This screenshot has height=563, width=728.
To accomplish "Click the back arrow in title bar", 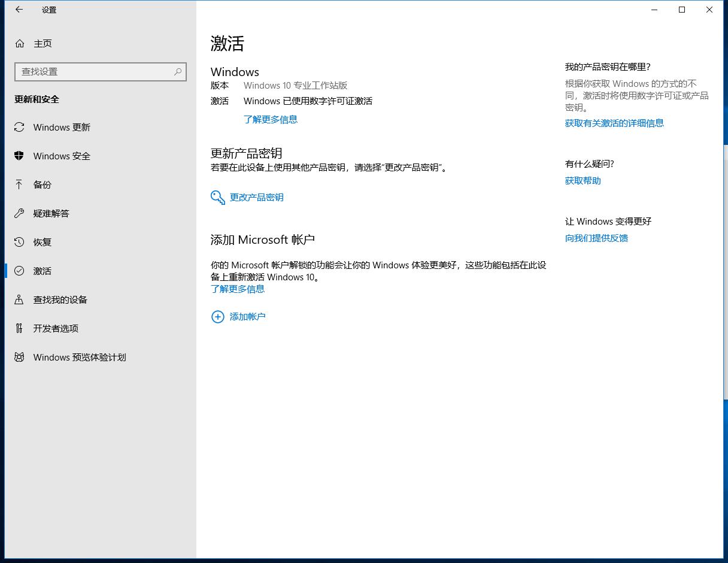I will coord(19,10).
